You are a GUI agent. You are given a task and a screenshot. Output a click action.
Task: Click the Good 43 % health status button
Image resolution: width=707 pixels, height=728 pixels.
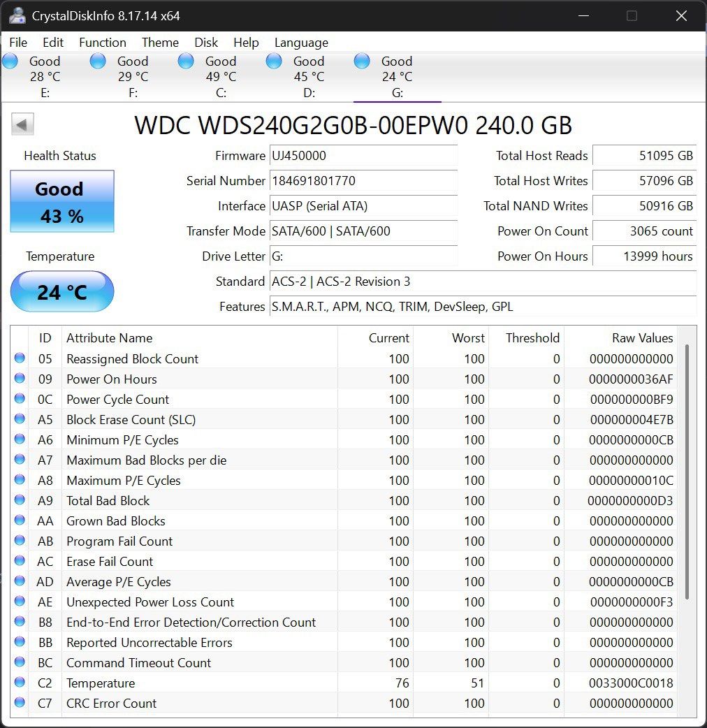tap(62, 202)
